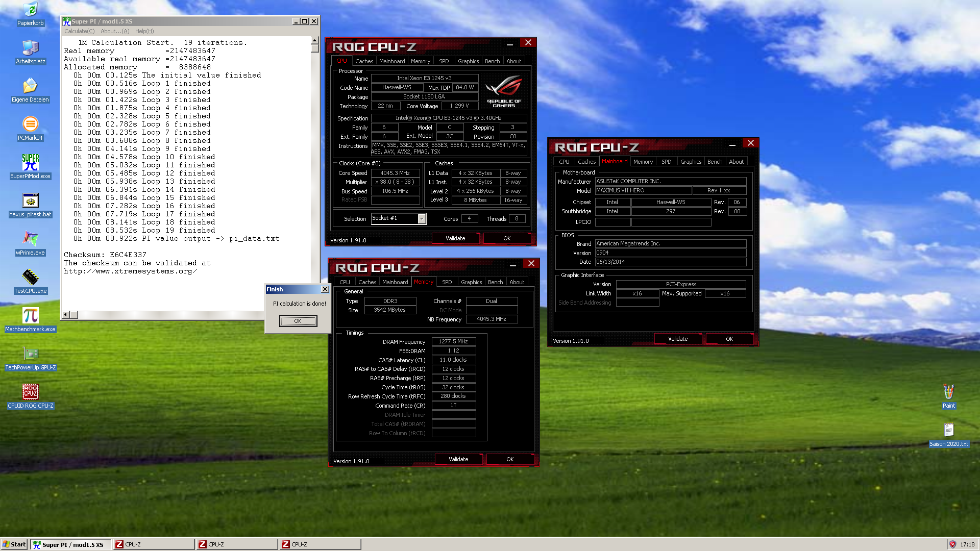Switch to Graphics tab in Memory window

[471, 282]
